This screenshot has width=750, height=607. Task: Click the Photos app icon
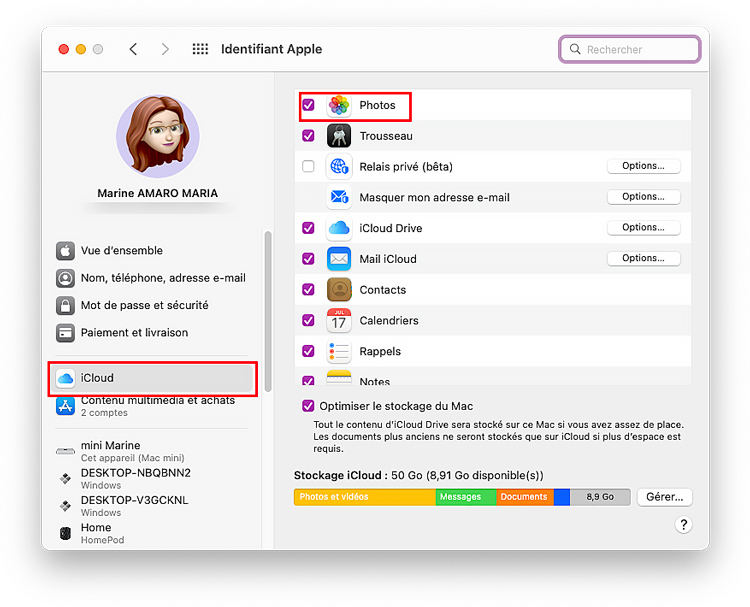click(x=339, y=105)
